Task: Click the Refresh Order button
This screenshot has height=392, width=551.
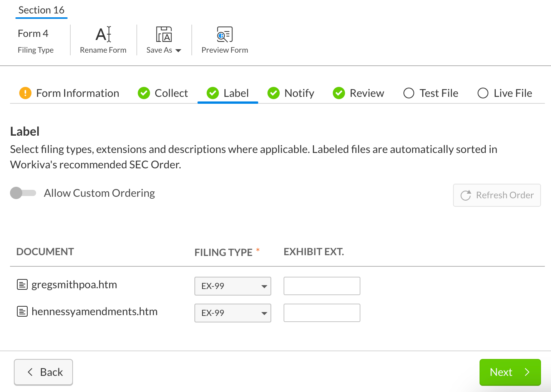Action: coord(497,195)
